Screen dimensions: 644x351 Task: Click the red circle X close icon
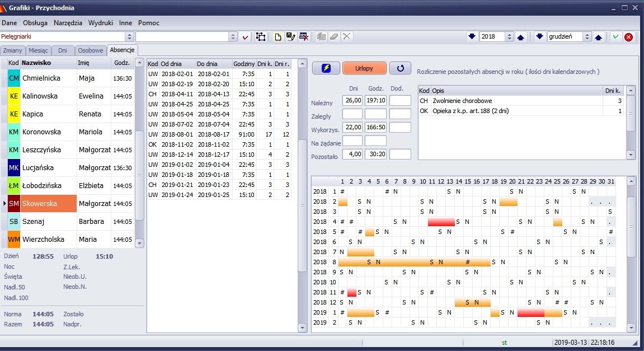(628, 37)
